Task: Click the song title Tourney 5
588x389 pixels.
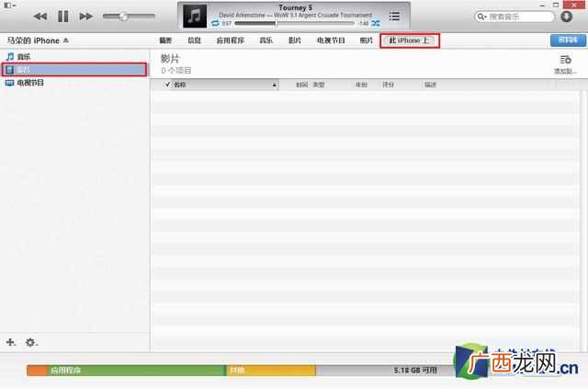Action: 296,7
